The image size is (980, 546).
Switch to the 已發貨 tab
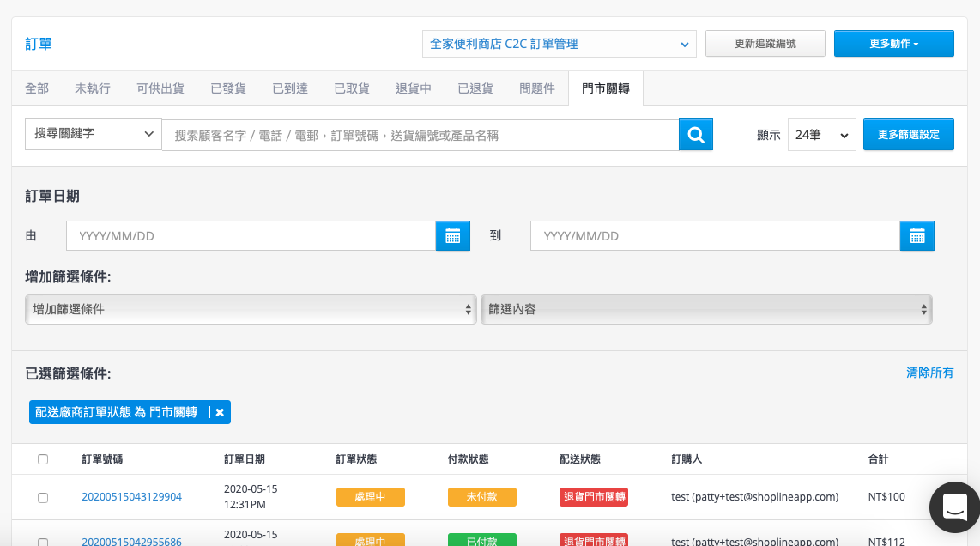point(228,88)
